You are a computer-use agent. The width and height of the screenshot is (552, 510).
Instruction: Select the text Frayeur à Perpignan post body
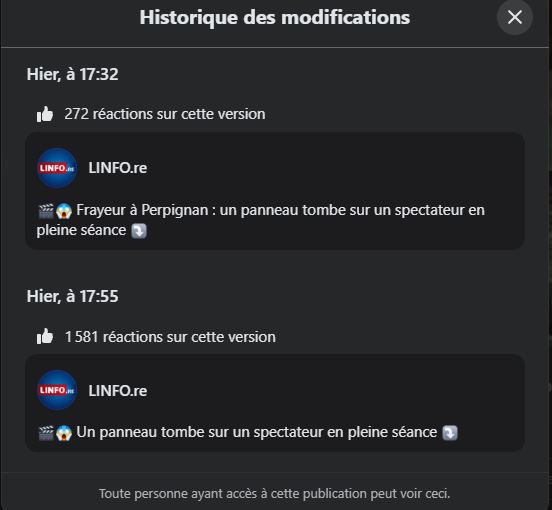click(261, 220)
